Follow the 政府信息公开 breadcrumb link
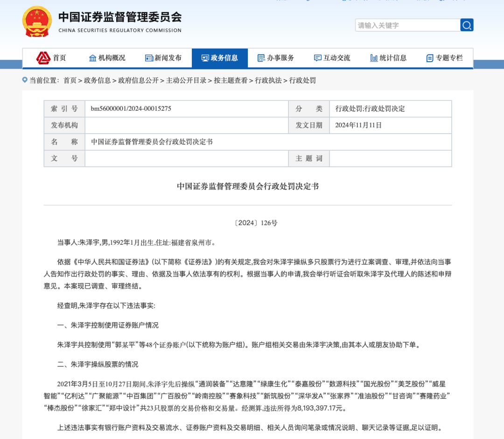Image resolution: width=504 pixels, height=439 pixels. pyautogui.click(x=138, y=80)
